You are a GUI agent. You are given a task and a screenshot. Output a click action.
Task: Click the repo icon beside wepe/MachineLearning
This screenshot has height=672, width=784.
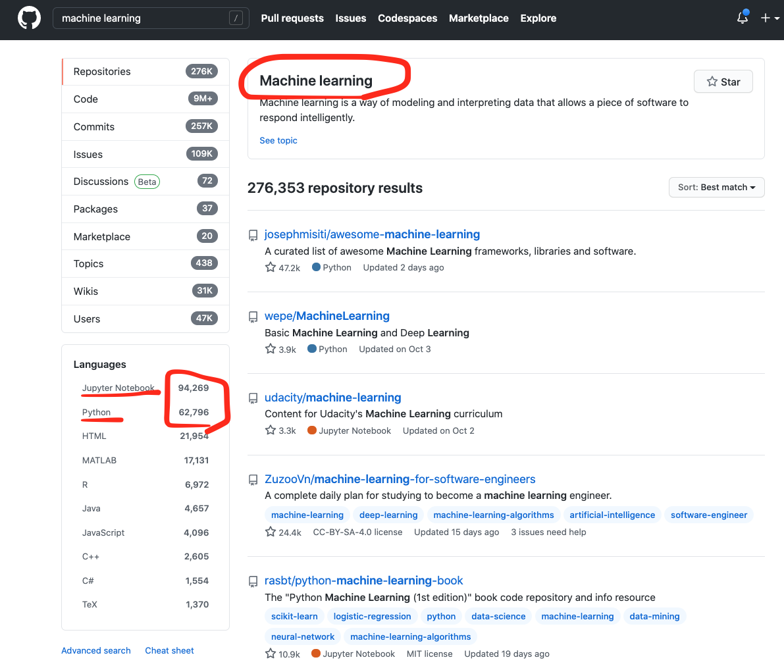point(253,317)
